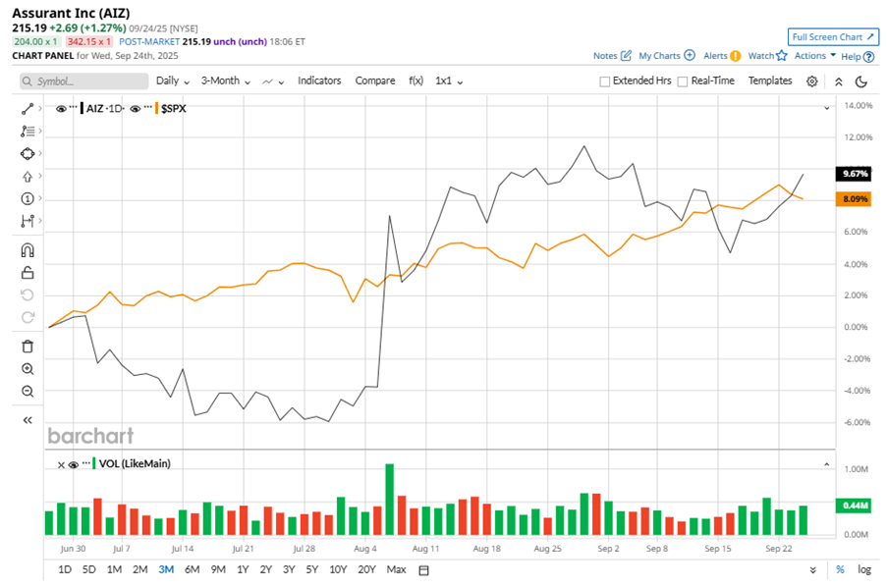This screenshot has height=588, width=887.
Task: Zoom out on the chart
Action: (28, 392)
